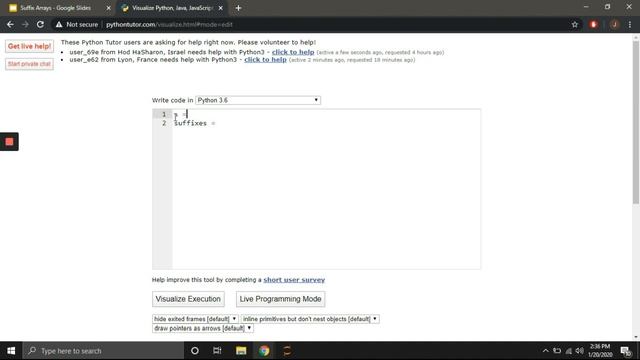
Task: Click the address bar URL pythontutor.com
Action: pyautogui.click(x=169, y=24)
